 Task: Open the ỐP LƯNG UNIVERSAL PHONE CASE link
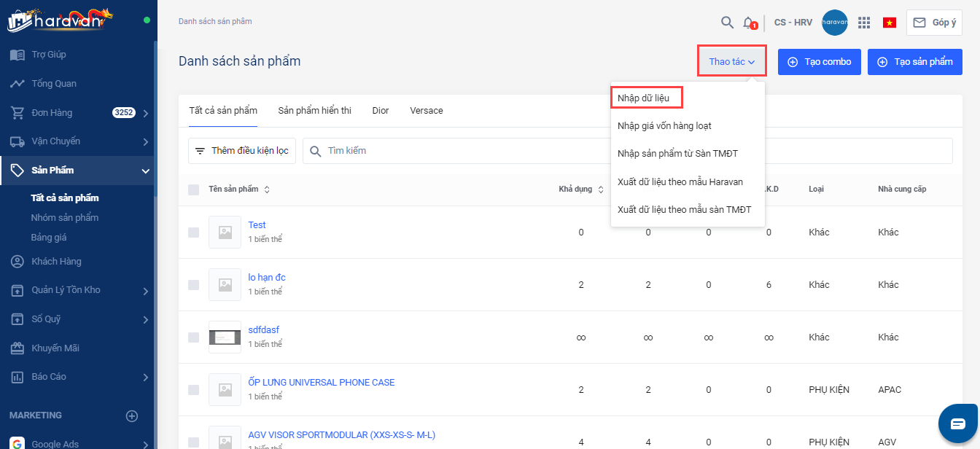[x=321, y=383]
